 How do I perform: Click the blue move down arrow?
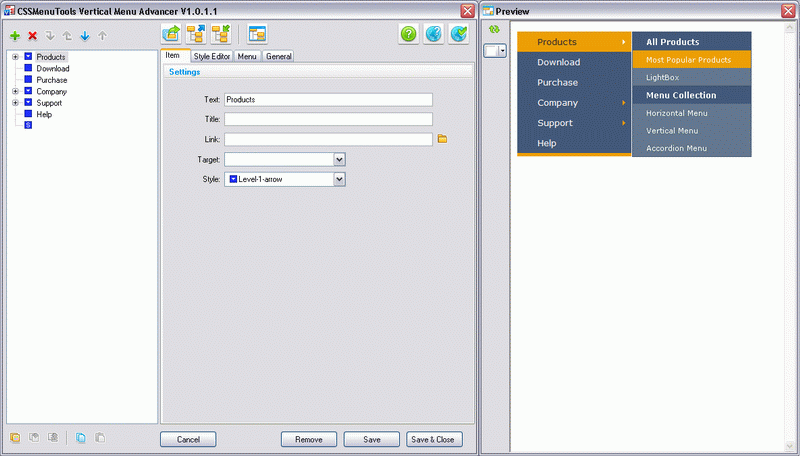click(85, 36)
